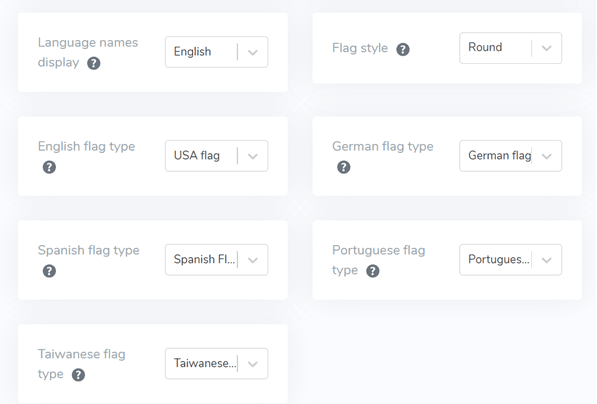Open the Spanish Fl... selection dropdown
Image resolution: width=597 pixels, height=404 pixels.
click(x=216, y=260)
